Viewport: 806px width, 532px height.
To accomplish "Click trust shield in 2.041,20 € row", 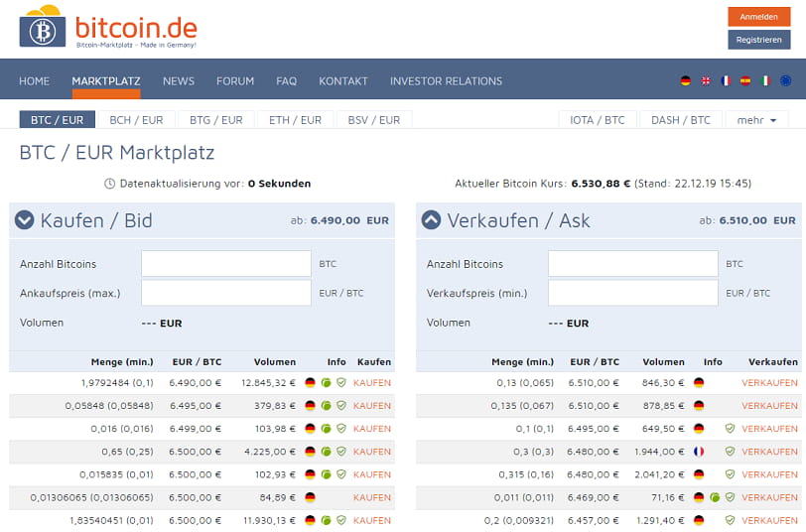I will coord(730,474).
